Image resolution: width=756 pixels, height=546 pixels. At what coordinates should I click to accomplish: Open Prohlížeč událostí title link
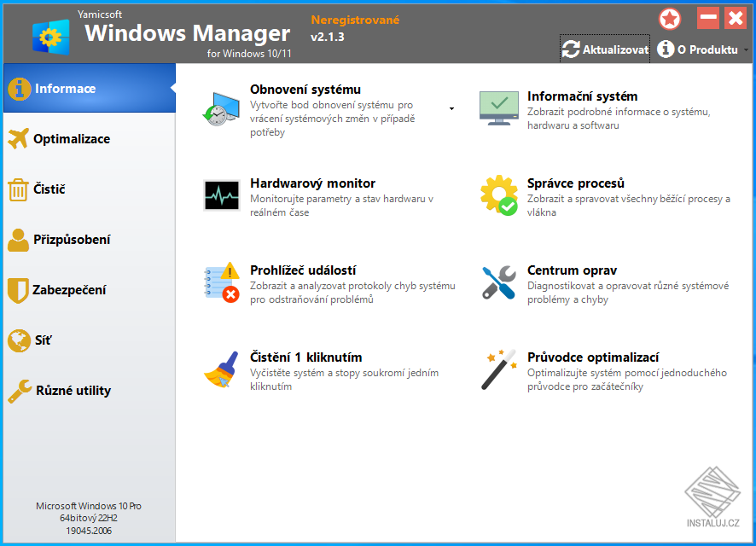[303, 270]
